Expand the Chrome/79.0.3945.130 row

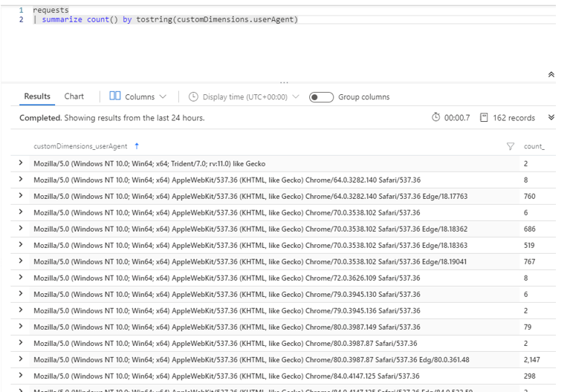(21, 293)
